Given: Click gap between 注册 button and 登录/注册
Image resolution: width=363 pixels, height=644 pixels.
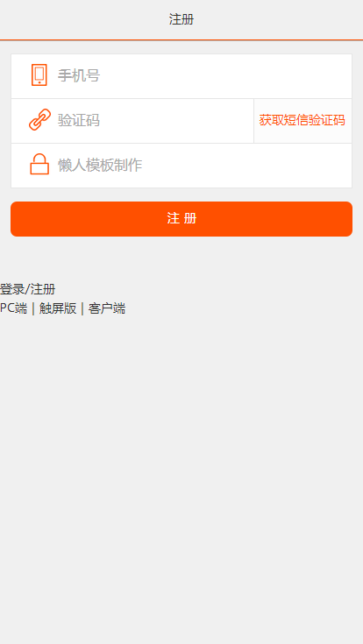Looking at the screenshot, I should (x=181, y=258).
